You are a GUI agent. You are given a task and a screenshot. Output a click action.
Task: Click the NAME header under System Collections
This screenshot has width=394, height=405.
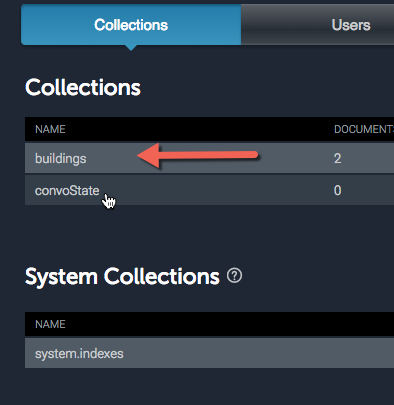pos(50,324)
